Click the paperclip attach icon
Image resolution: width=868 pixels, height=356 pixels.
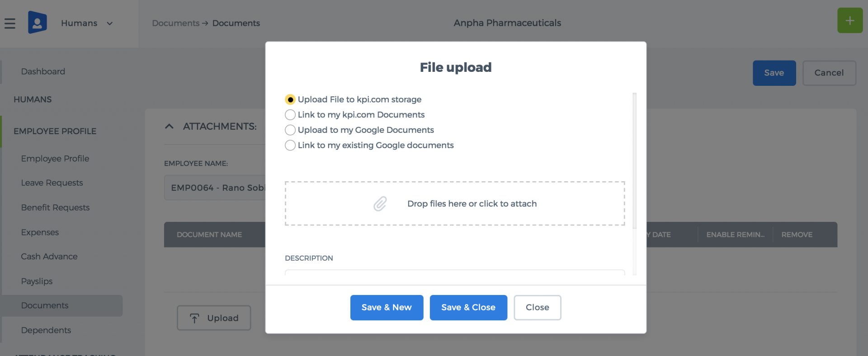tap(380, 204)
